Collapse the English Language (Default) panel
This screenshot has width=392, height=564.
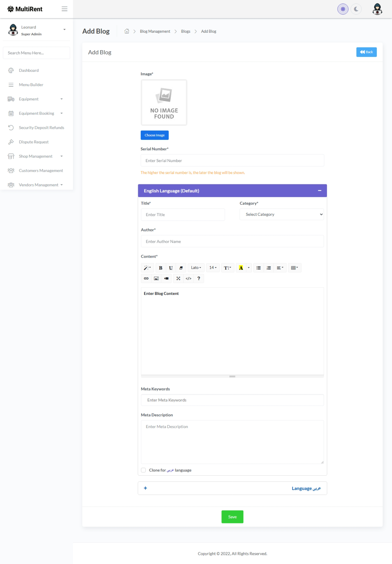click(320, 191)
